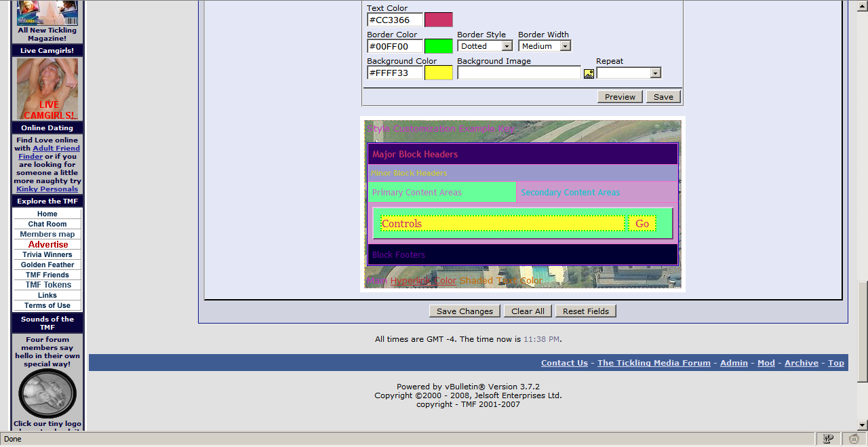868x447 pixels.
Task: Click the pink Text Color swatch
Action: [438, 20]
